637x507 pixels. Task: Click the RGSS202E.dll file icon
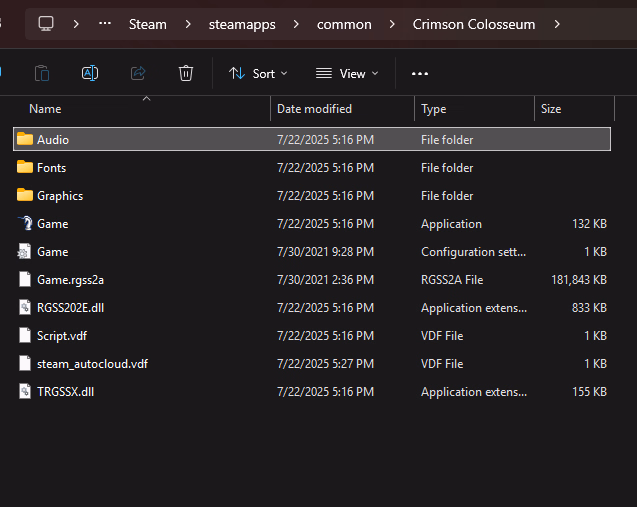(x=25, y=308)
